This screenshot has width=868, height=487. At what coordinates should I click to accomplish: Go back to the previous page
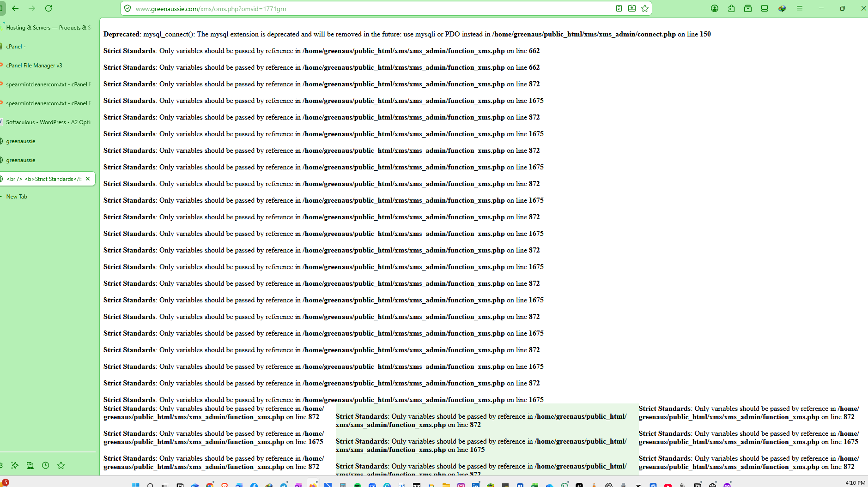[15, 8]
